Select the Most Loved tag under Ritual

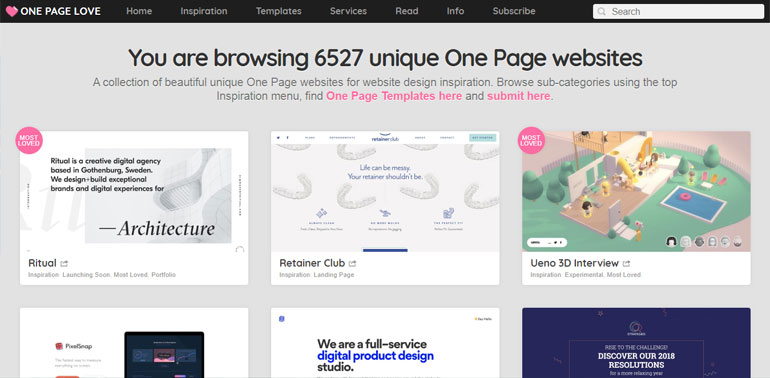click(x=131, y=275)
